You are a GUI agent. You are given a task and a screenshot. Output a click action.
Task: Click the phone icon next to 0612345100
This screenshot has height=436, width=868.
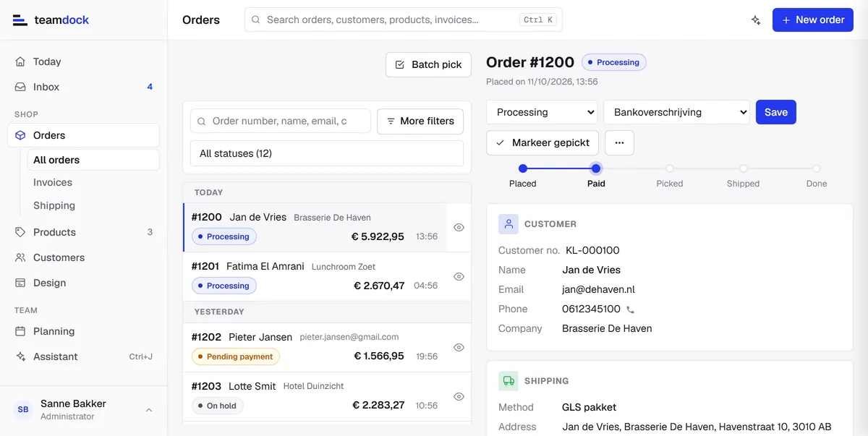630,309
